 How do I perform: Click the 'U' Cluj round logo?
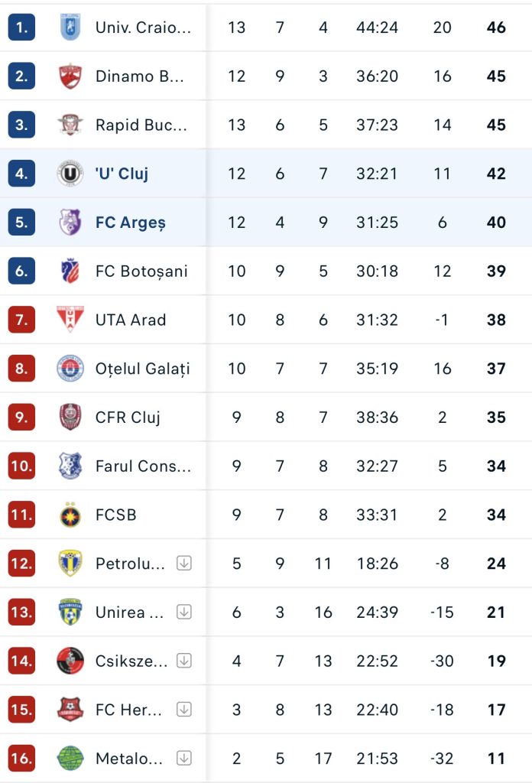tap(70, 174)
